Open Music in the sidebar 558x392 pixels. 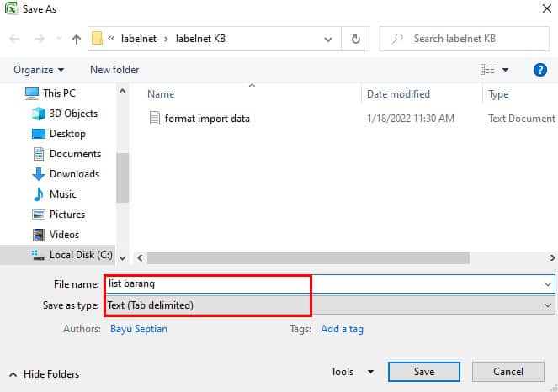(x=54, y=194)
